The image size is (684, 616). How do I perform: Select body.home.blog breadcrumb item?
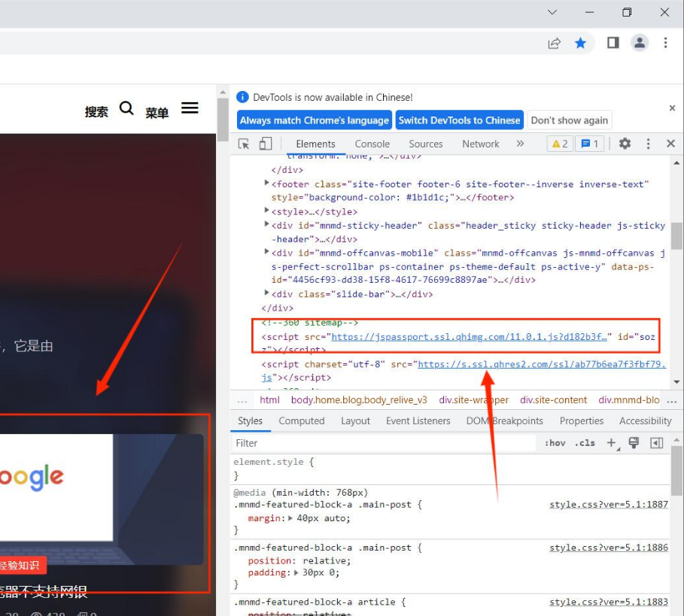(x=359, y=400)
